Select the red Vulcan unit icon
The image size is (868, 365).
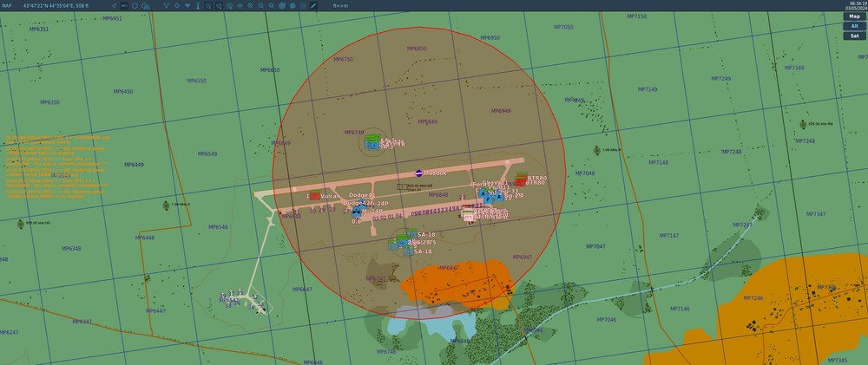coord(314,195)
